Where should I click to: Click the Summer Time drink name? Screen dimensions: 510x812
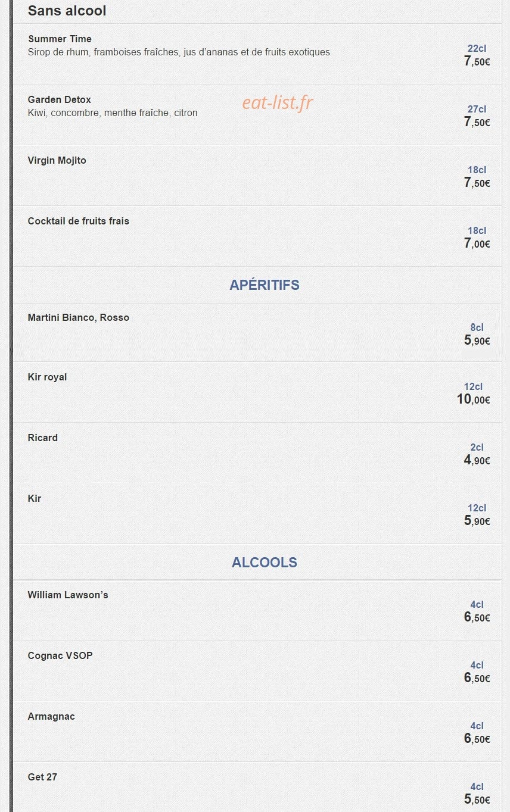[60, 39]
